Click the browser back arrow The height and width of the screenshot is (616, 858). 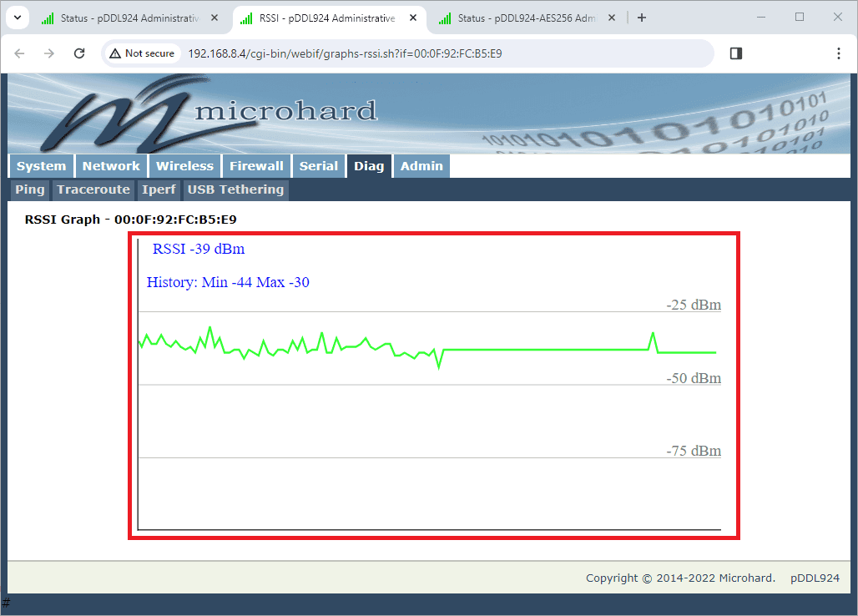[x=20, y=53]
